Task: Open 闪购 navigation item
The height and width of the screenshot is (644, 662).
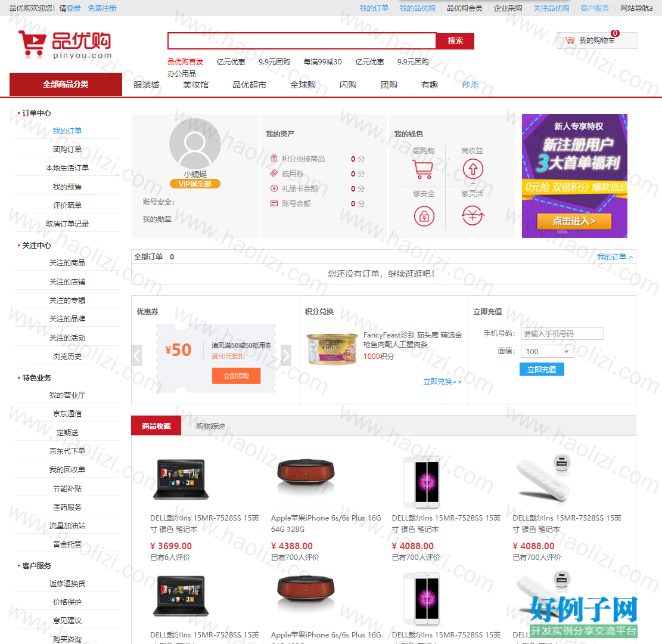Action: pos(348,85)
